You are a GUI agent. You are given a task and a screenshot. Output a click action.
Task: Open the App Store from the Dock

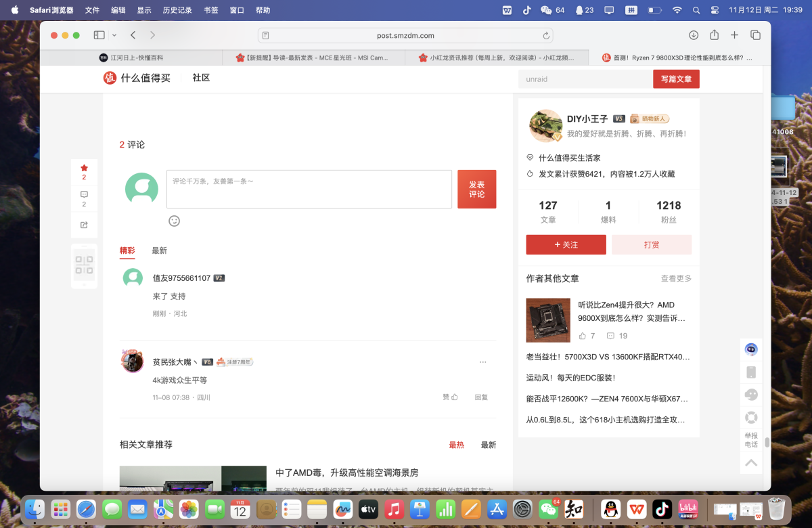click(497, 509)
